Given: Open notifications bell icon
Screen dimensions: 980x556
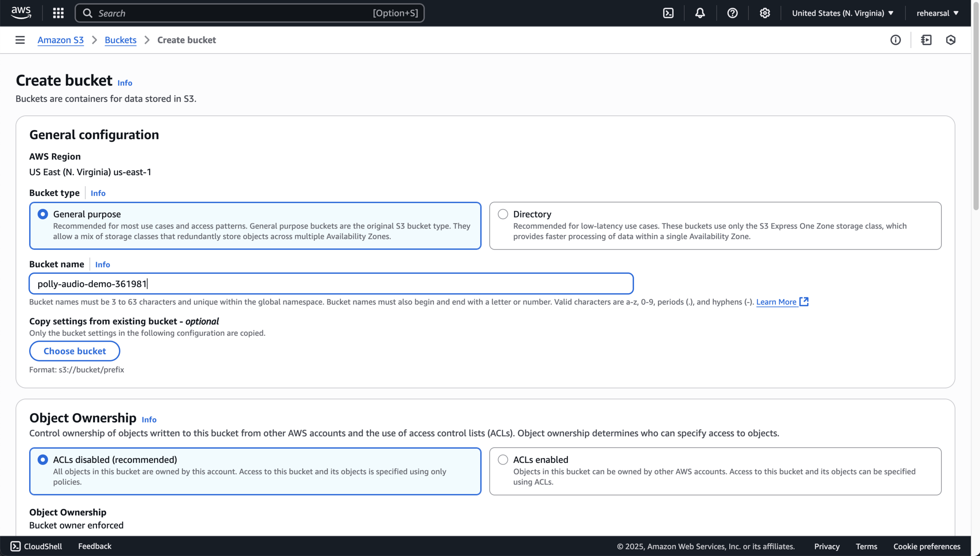Looking at the screenshot, I should (700, 13).
